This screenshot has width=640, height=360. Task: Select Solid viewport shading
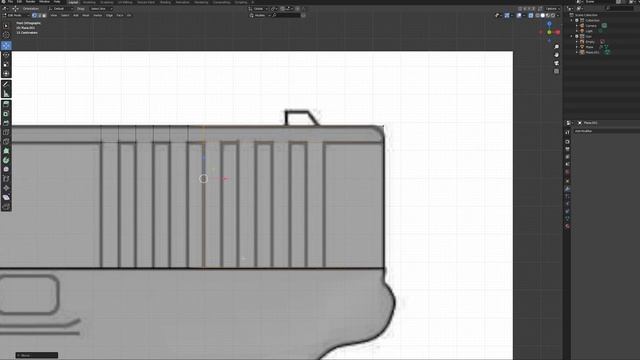[x=542, y=15]
